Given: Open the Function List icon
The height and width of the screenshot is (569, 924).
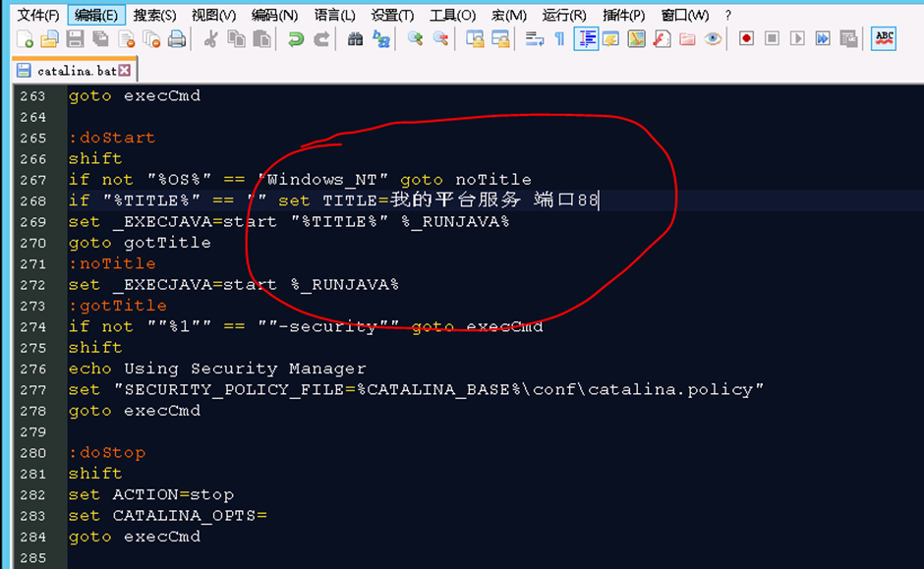Looking at the screenshot, I should [662, 39].
